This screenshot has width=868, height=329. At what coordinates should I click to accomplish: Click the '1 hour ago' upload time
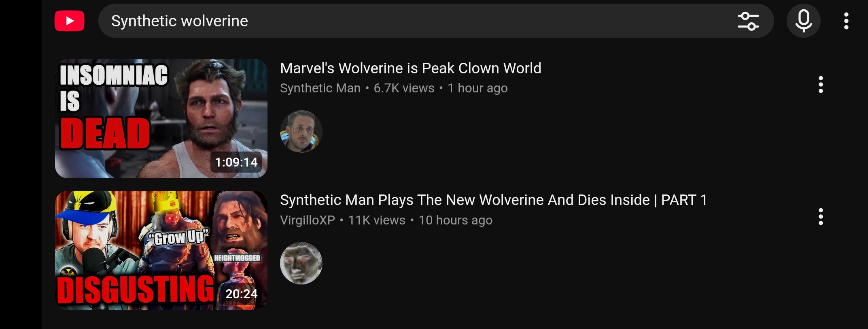(478, 88)
